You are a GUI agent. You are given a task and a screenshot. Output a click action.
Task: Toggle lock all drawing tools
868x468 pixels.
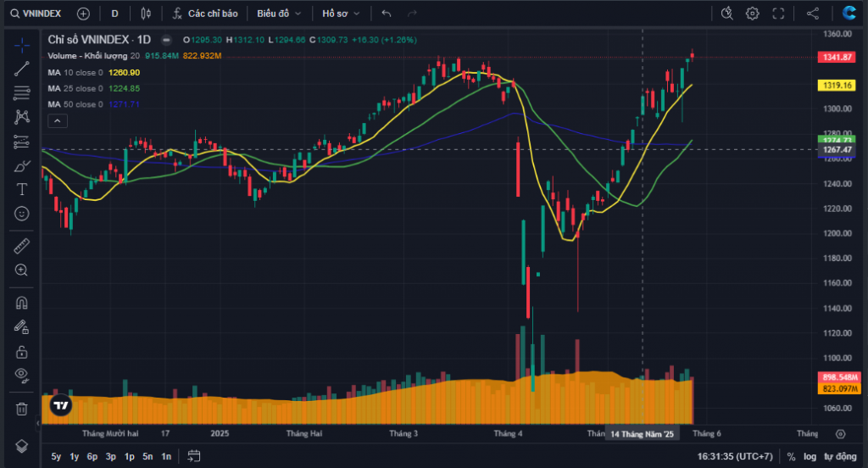21,352
